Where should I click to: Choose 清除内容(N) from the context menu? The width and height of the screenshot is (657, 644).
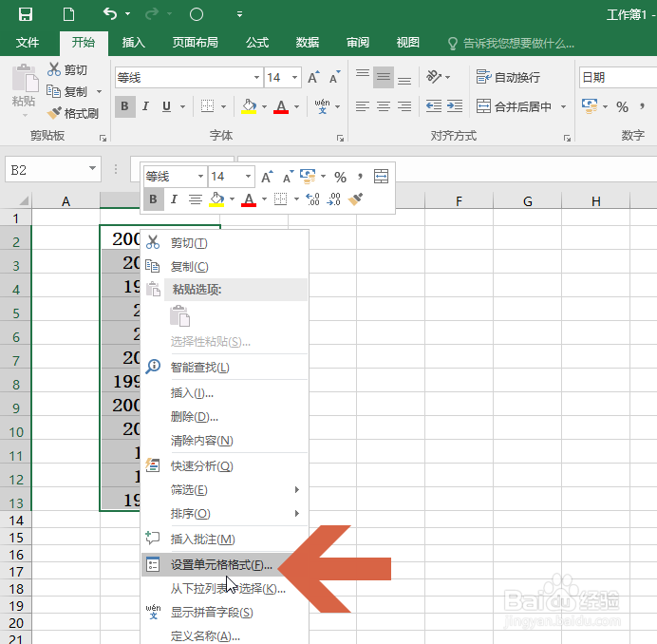[x=225, y=440]
